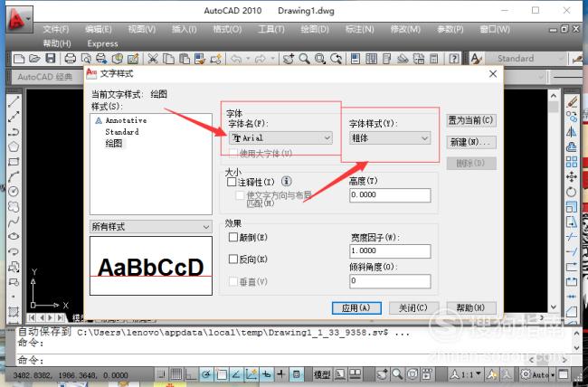The height and width of the screenshot is (387, 588).
Task: Select the Standard style in styles list
Action: point(122,132)
